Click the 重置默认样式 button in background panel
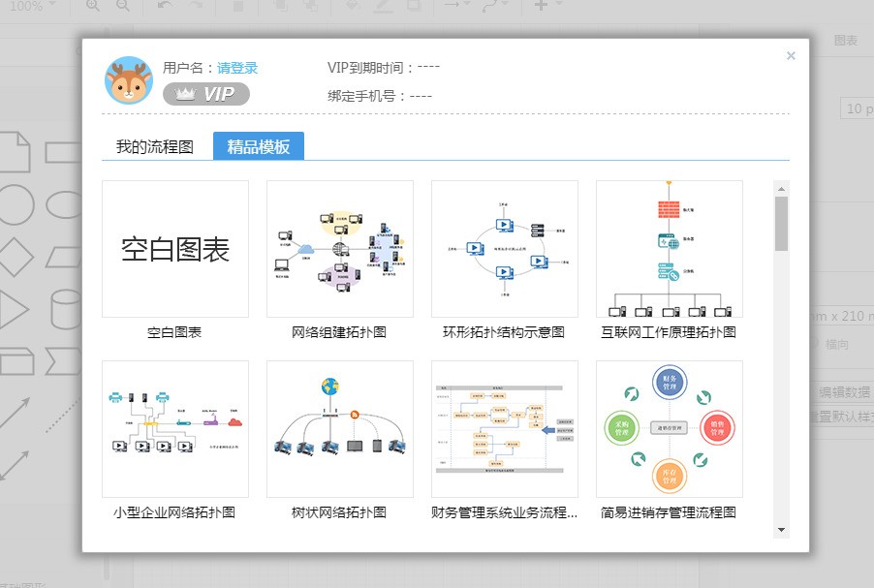The image size is (874, 588). point(841,417)
